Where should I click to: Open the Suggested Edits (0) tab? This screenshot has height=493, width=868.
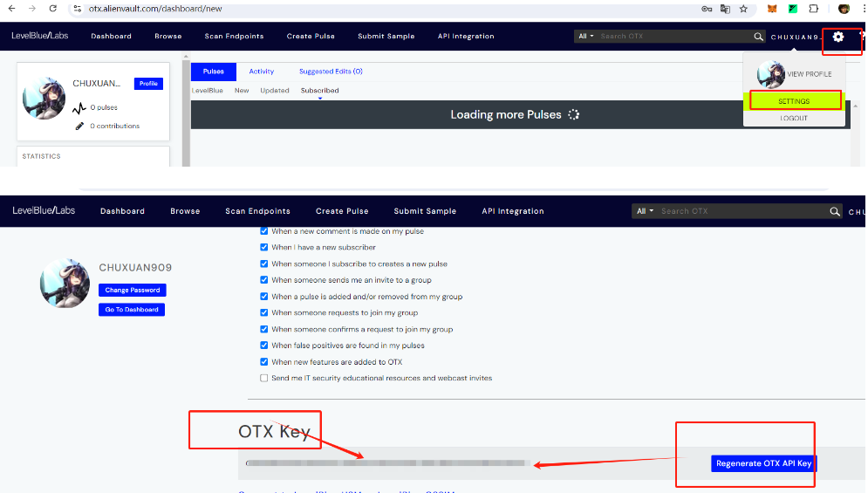[x=331, y=72]
